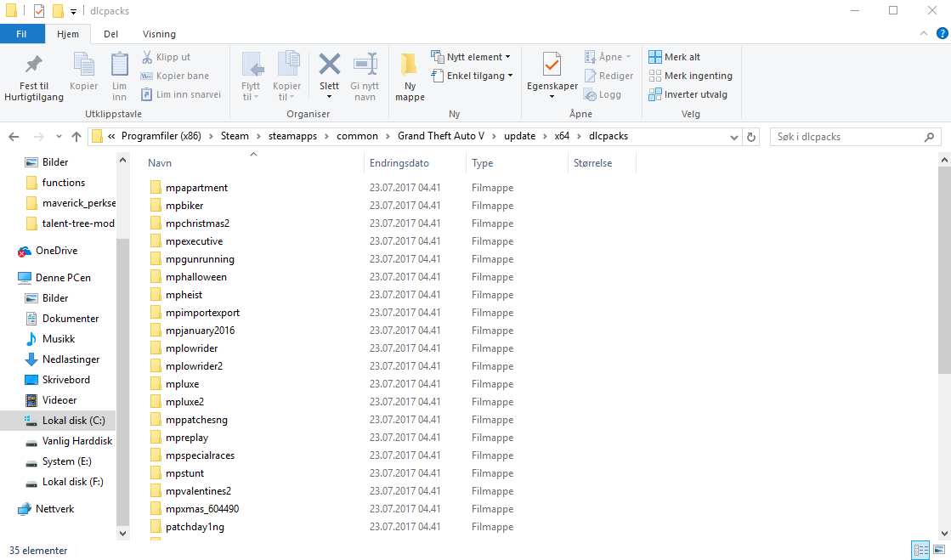This screenshot has height=560, width=951.
Task: Select the Hjem ribbon tab
Action: click(x=68, y=34)
